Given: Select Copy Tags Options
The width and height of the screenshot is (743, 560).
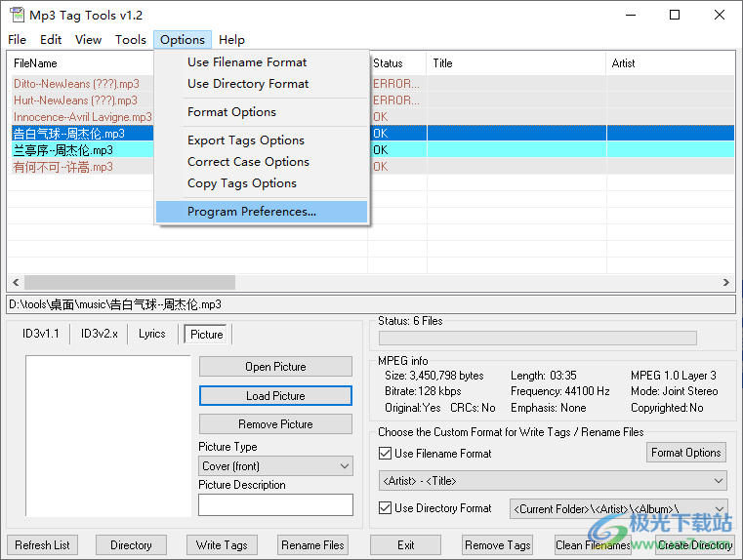Looking at the screenshot, I should pyautogui.click(x=262, y=183).
